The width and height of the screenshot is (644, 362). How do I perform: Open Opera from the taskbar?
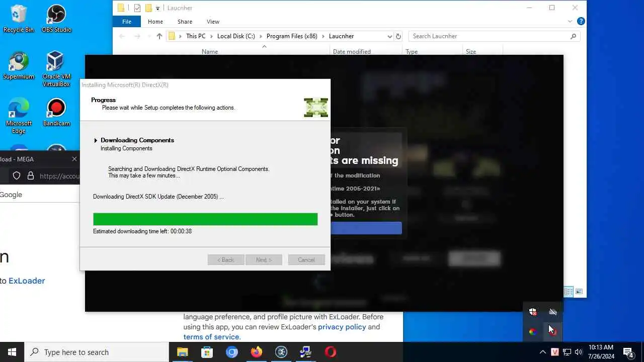tap(330, 352)
